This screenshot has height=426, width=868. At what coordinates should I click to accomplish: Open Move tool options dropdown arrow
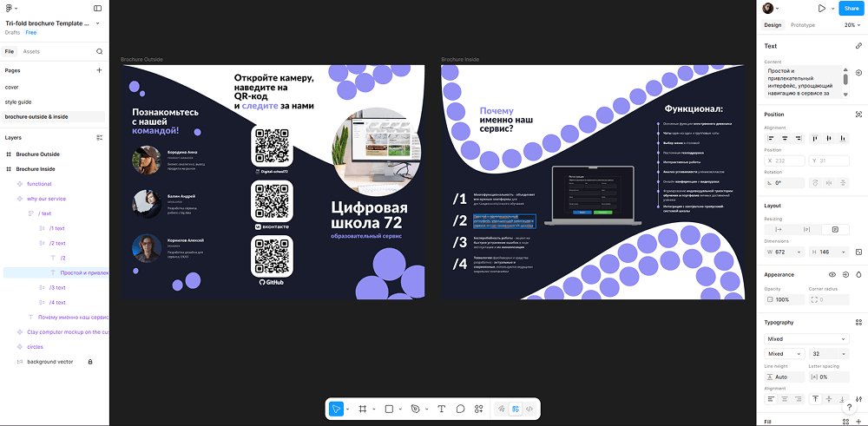coord(348,410)
